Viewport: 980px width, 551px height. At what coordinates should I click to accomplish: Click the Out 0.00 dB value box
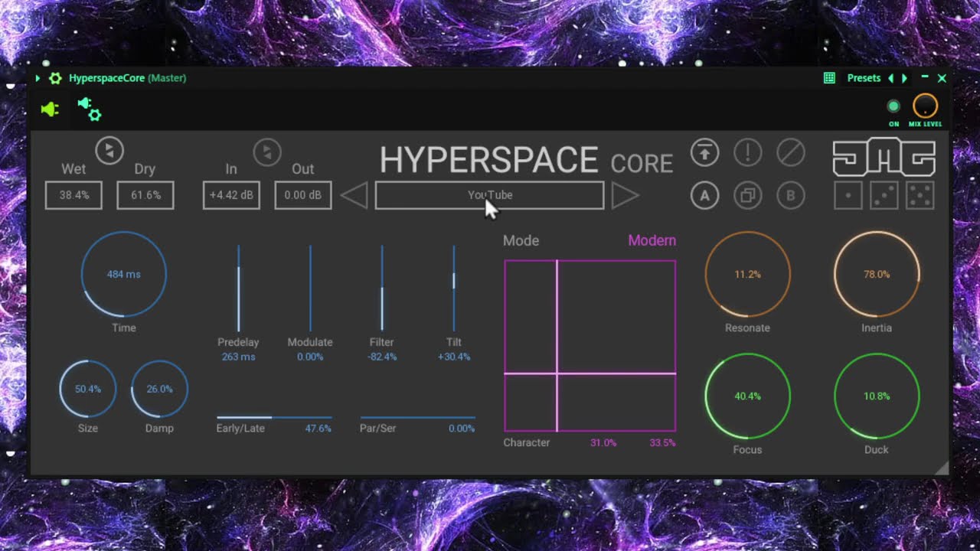point(303,195)
